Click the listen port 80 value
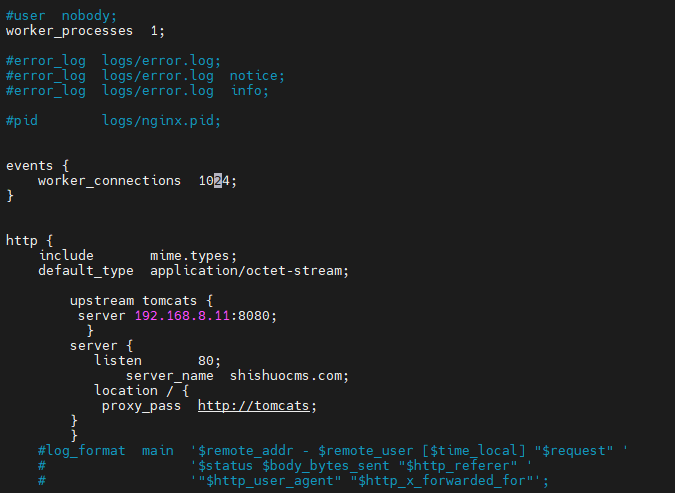The width and height of the screenshot is (675, 493). point(205,360)
